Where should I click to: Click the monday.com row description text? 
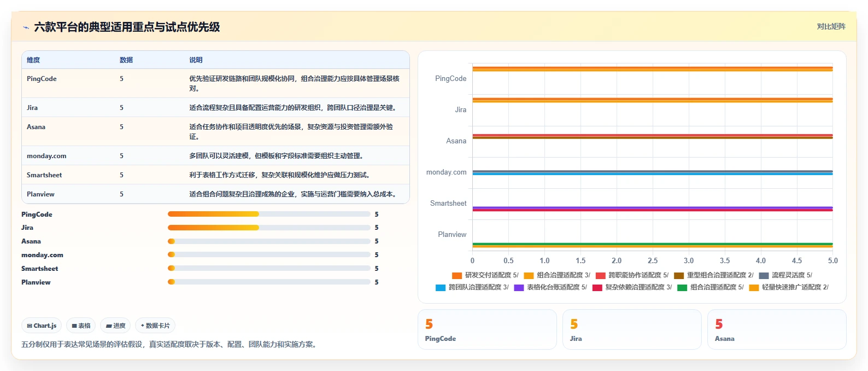(x=277, y=156)
